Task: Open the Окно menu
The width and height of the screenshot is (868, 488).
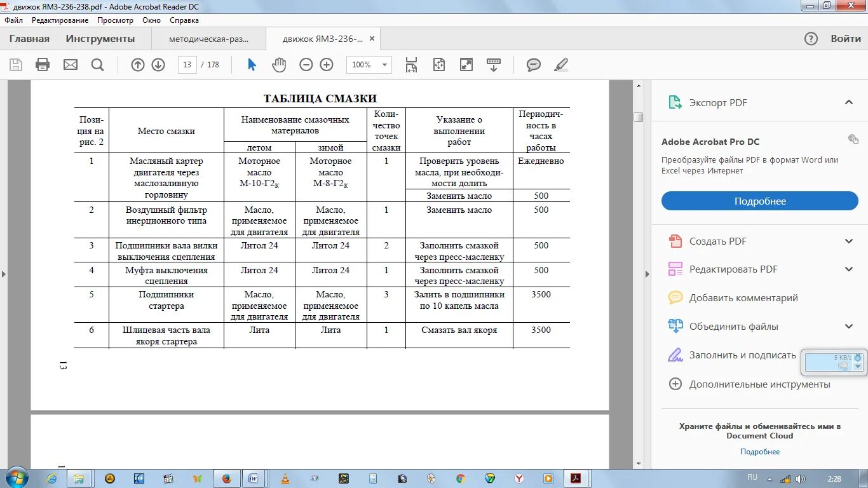Action: pyautogui.click(x=152, y=20)
